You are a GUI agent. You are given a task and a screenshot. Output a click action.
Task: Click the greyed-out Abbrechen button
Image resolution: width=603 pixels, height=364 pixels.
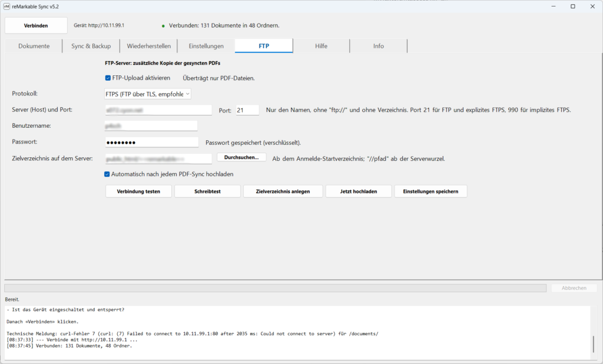pyautogui.click(x=574, y=288)
